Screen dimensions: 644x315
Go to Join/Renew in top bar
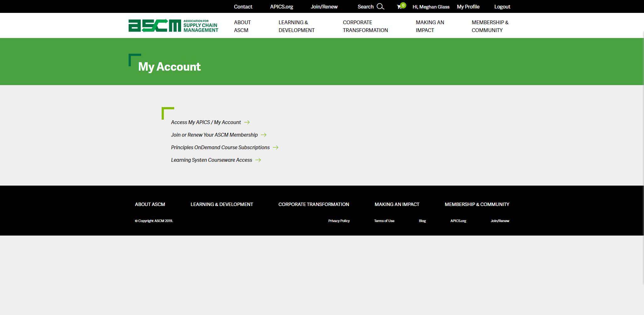pos(324,7)
